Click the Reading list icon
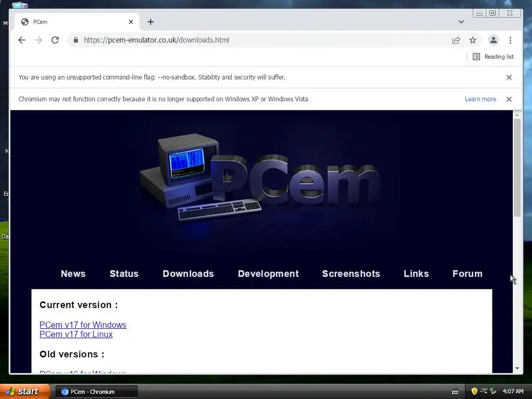Image resolution: width=532 pixels, height=399 pixels. click(x=476, y=57)
